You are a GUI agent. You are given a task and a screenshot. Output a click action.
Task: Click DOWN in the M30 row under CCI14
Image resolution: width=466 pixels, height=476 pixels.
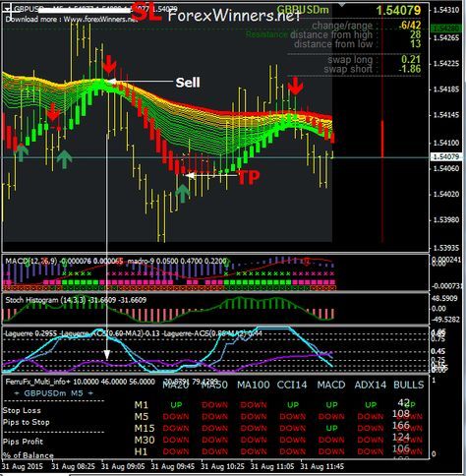point(293,440)
